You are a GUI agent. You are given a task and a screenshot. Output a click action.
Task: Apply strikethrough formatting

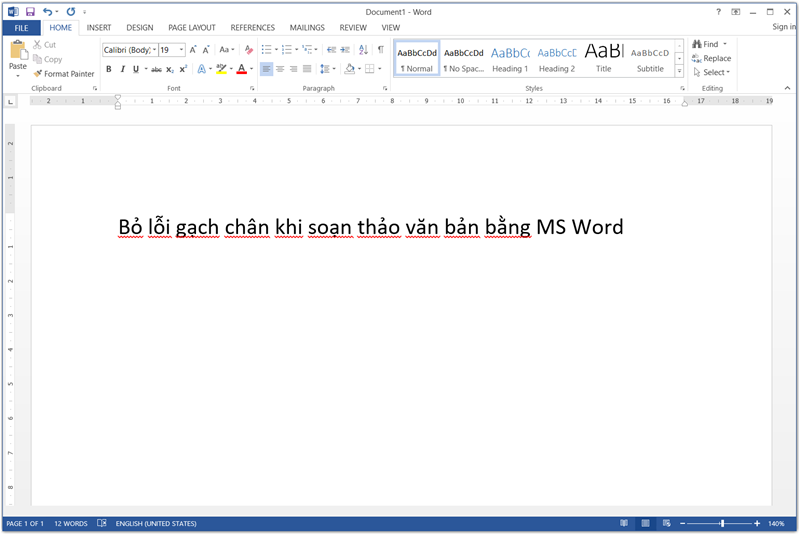[x=155, y=69]
